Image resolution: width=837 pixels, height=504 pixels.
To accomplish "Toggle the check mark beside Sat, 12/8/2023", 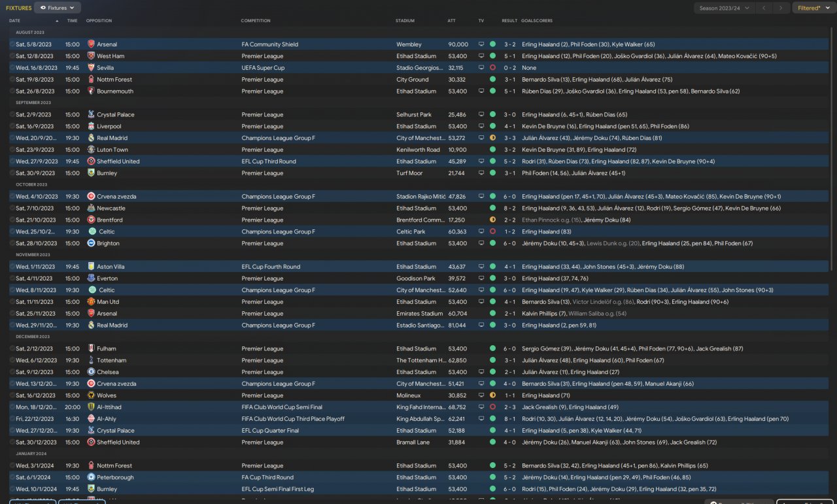I will 12,56.
